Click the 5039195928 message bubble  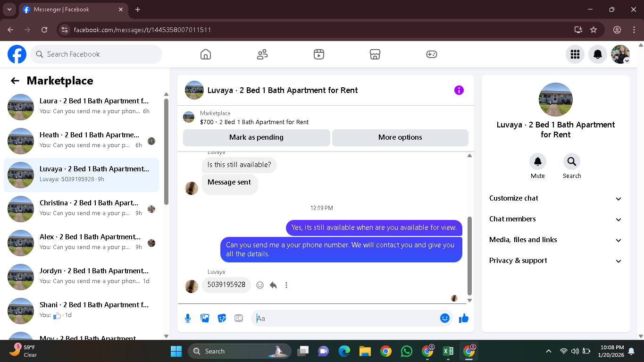click(x=226, y=285)
